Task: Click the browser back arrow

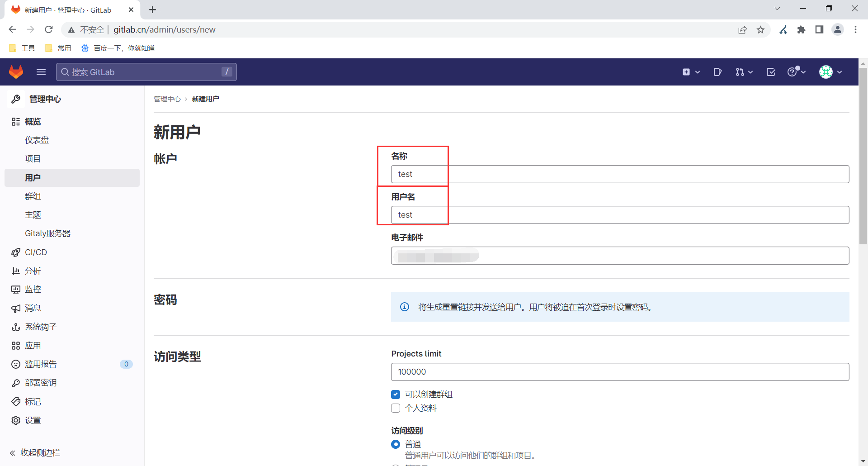Action: point(12,29)
